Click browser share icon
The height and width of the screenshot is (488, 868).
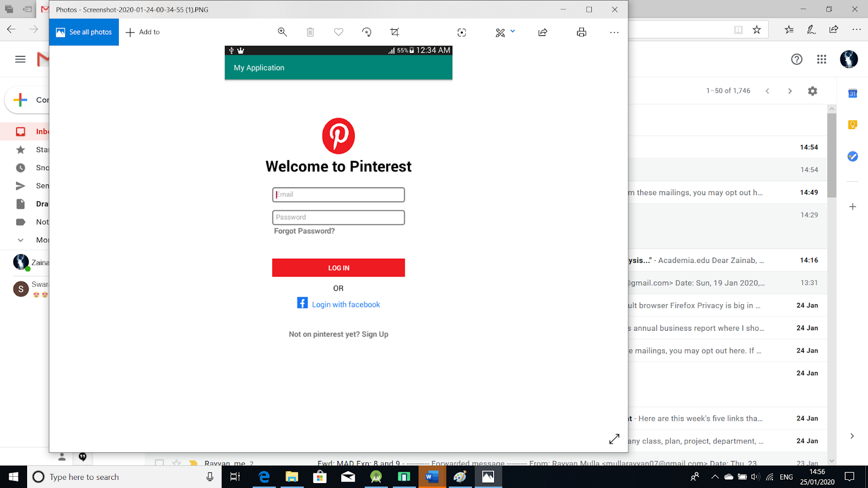(x=834, y=30)
